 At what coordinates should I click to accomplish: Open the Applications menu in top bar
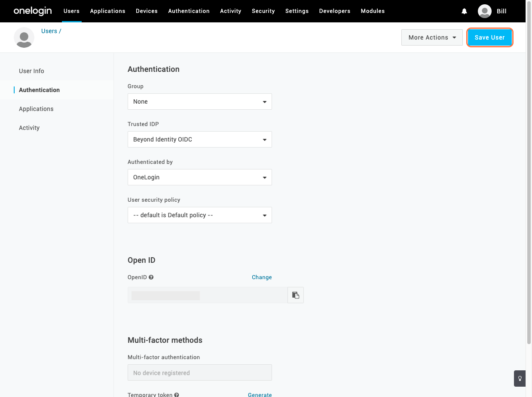(x=107, y=11)
